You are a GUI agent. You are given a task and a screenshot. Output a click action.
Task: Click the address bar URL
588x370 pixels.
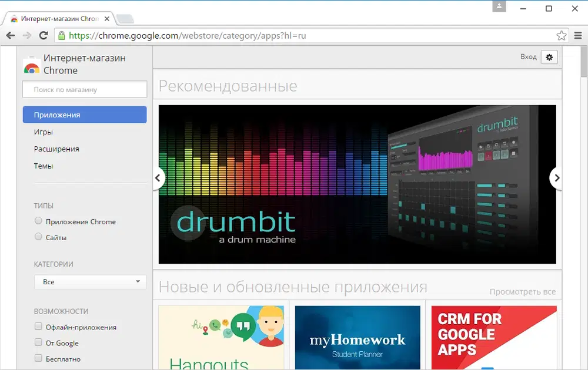[x=188, y=36]
